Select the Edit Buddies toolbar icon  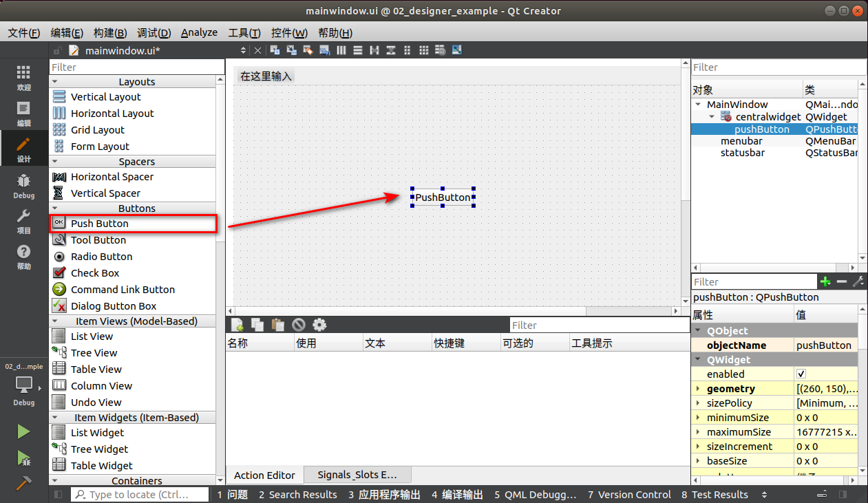coord(308,50)
